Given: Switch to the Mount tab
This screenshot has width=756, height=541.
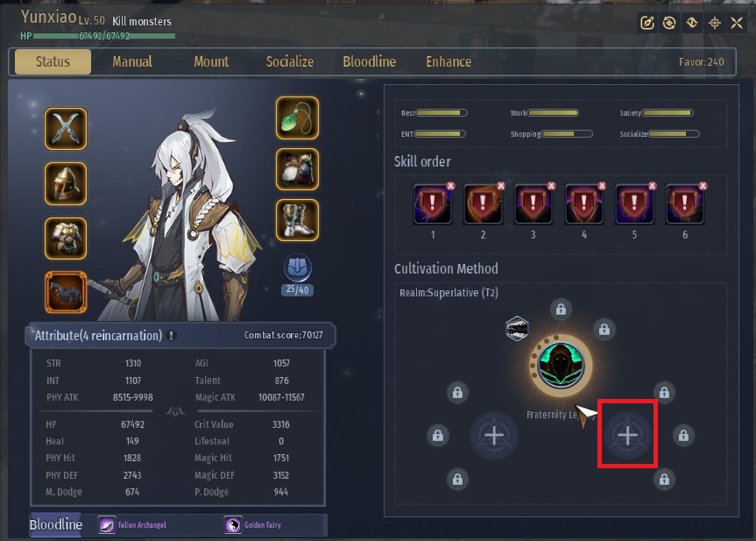Looking at the screenshot, I should [x=211, y=61].
